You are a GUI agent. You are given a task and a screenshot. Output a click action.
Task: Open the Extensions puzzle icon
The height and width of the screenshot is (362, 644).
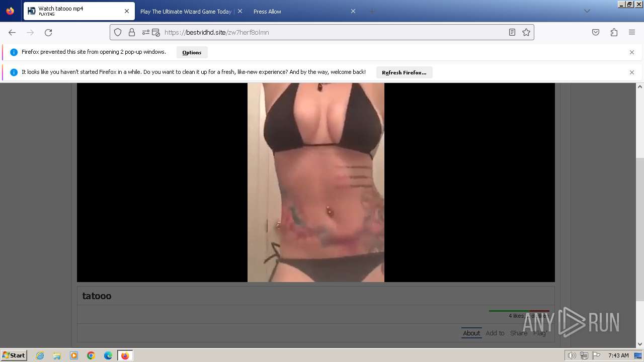[614, 32]
